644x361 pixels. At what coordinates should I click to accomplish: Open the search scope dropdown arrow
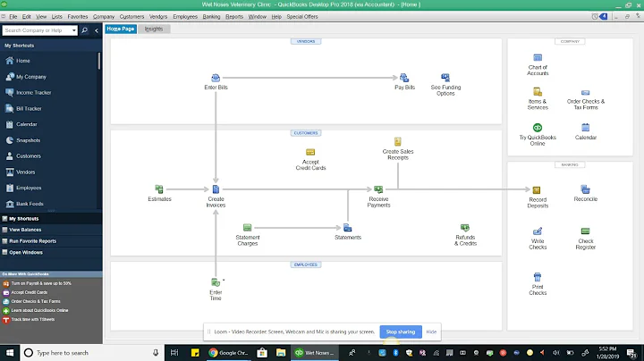point(74,30)
